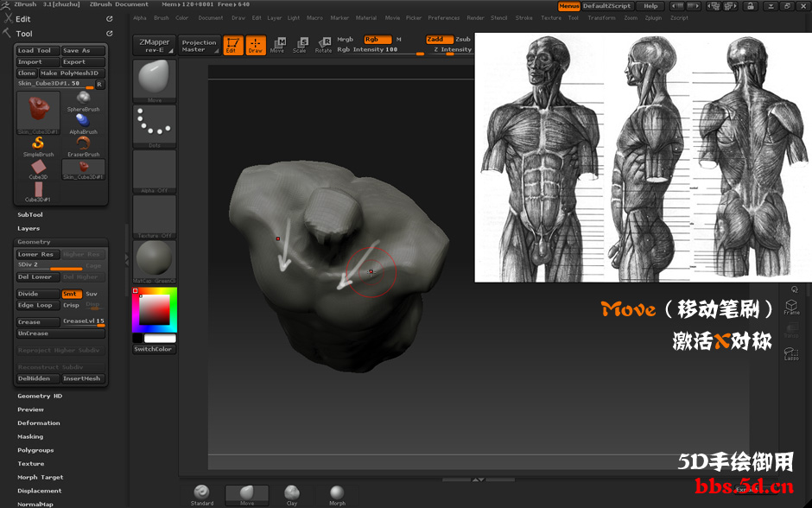Pick the Morph brush in bottom bar
Viewport: 812px width, 508px height.
pyautogui.click(x=337, y=495)
